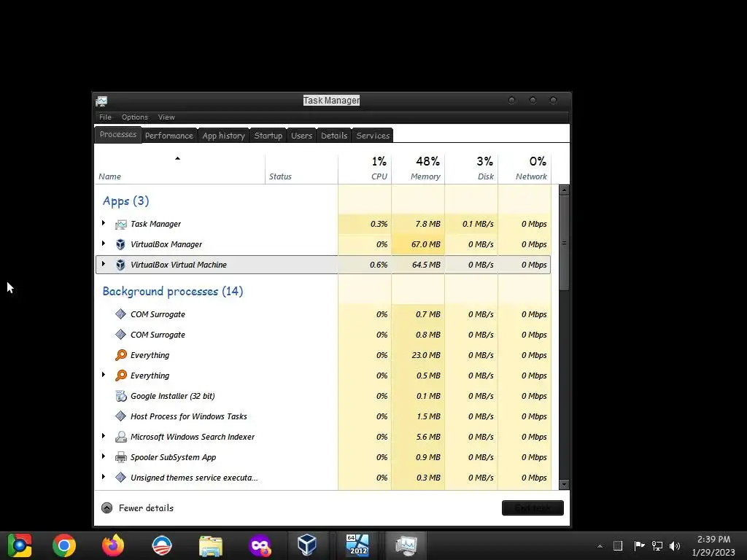Click the Task Manager title bar icon
The height and width of the screenshot is (560, 747).
[101, 101]
